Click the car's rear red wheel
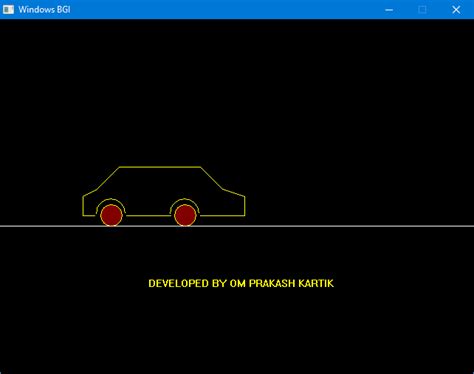474x374 pixels. 111,215
